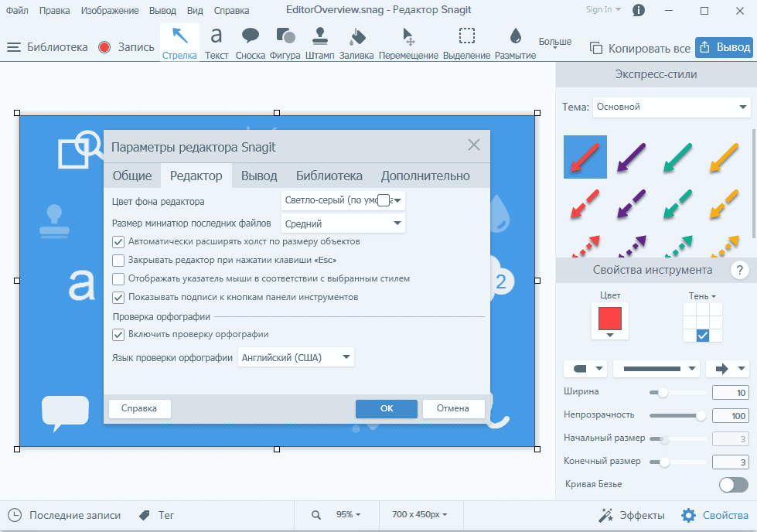Open the Тег tag panel
Screen dimensions: 757x532
coord(156,515)
